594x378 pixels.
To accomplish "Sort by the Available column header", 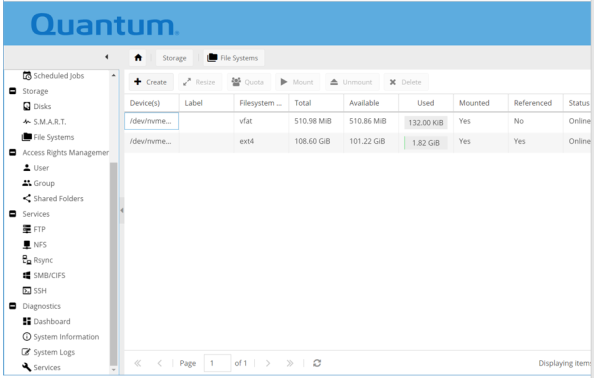I will [371, 103].
